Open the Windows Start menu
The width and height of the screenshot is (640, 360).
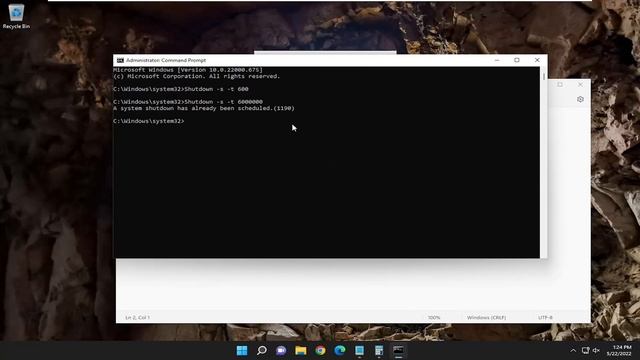[242, 351]
